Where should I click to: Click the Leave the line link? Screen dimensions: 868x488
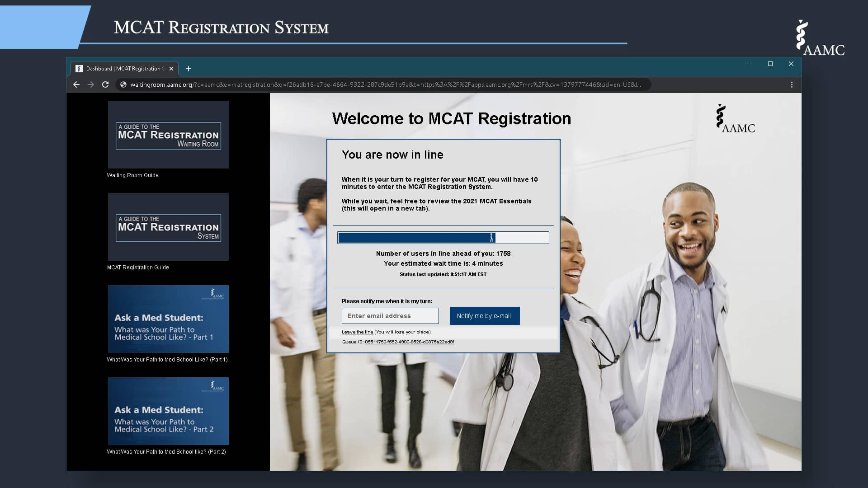(x=357, y=332)
